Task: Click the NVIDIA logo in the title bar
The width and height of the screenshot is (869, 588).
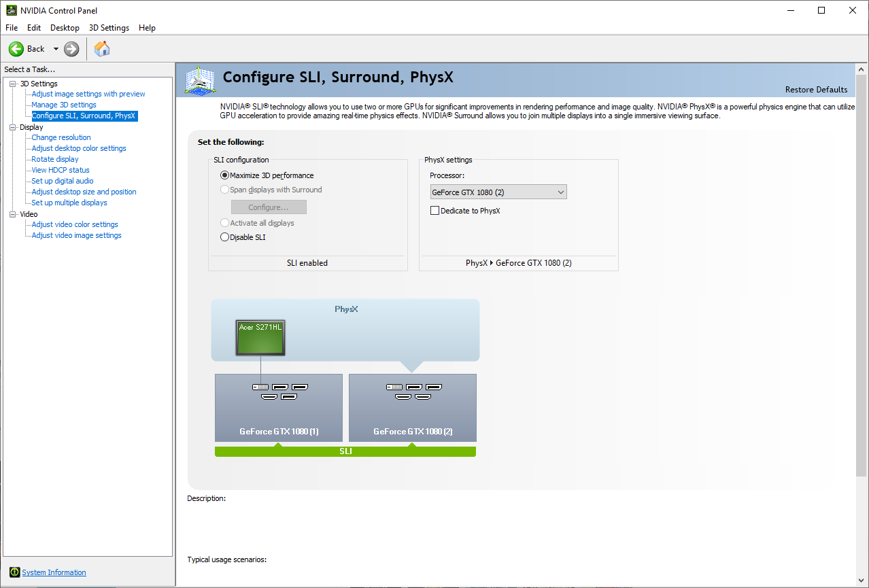Action: [x=11, y=10]
